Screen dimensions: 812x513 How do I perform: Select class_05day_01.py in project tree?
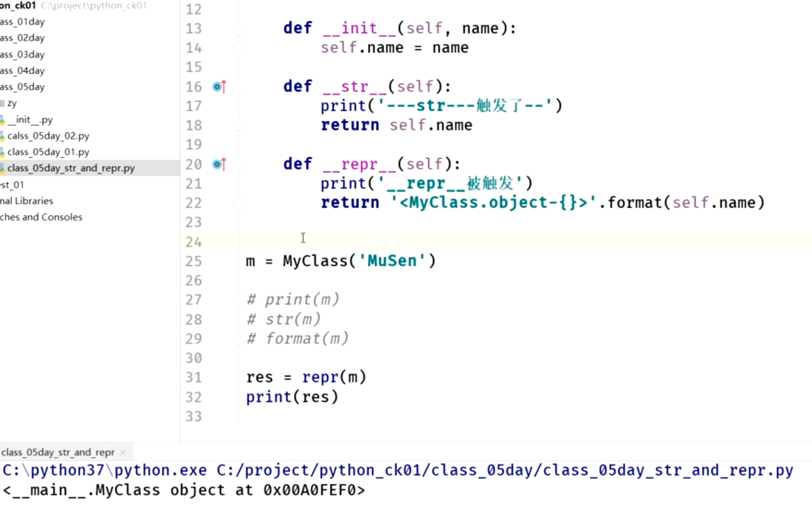pyautogui.click(x=48, y=152)
